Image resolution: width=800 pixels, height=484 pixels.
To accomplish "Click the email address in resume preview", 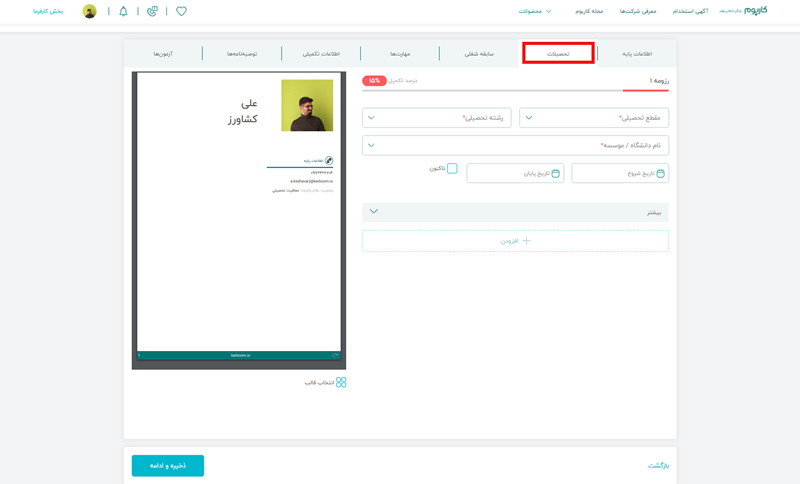I will [311, 181].
